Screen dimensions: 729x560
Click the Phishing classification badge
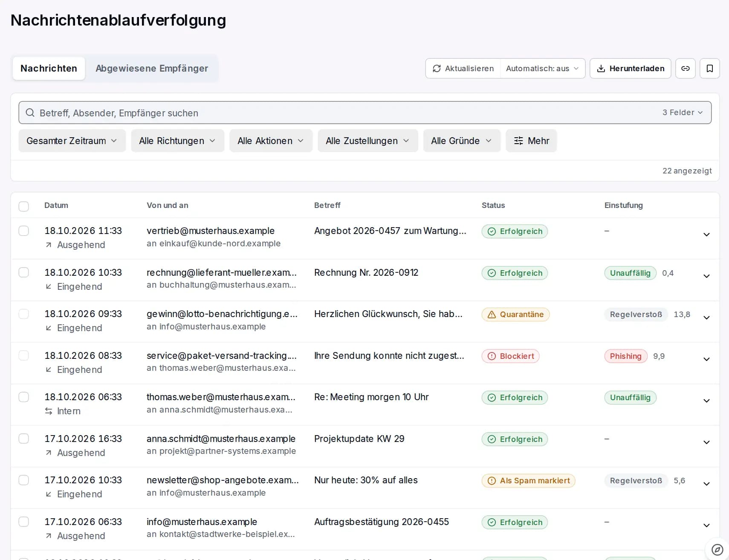pyautogui.click(x=626, y=356)
